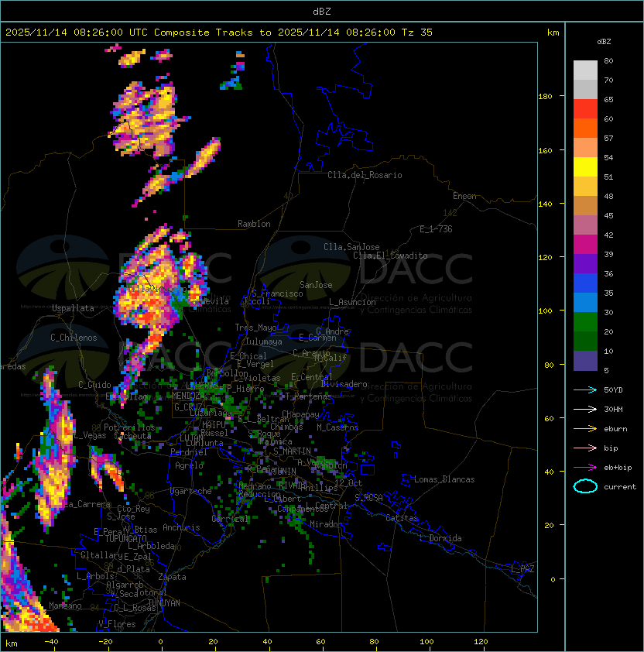Pick the bright yellow swatch in dBZ scale
The image size is (644, 652).
pos(585,166)
